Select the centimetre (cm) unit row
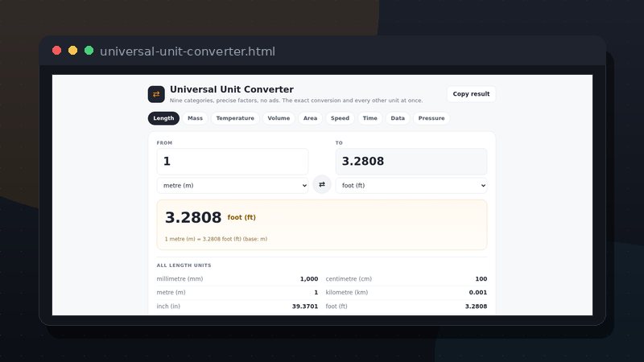Screen dimensions: 644x362 pos(407,278)
